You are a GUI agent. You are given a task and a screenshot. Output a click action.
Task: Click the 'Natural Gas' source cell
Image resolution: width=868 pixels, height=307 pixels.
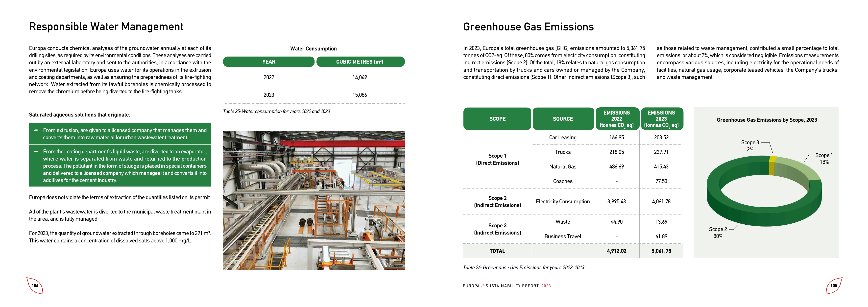[563, 166]
